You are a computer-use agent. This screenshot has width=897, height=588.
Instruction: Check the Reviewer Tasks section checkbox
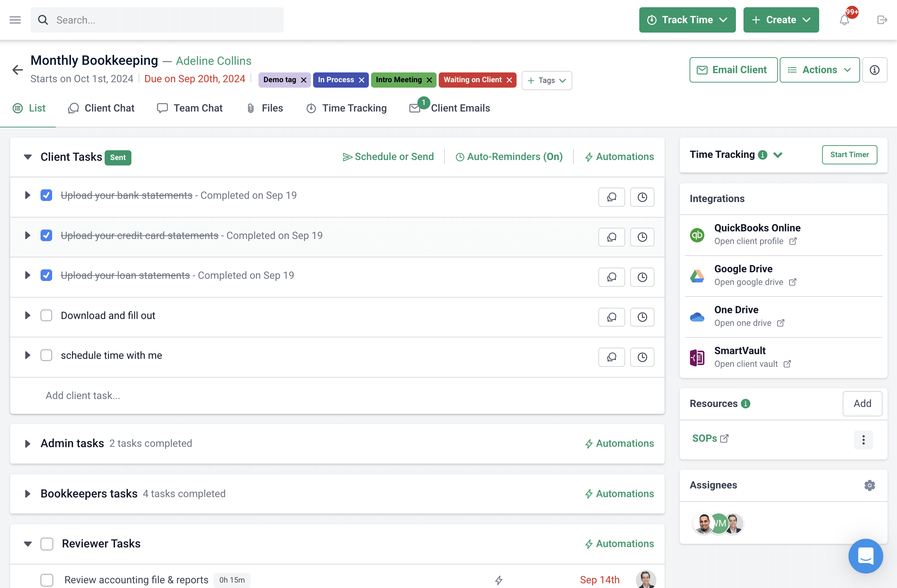tap(47, 543)
